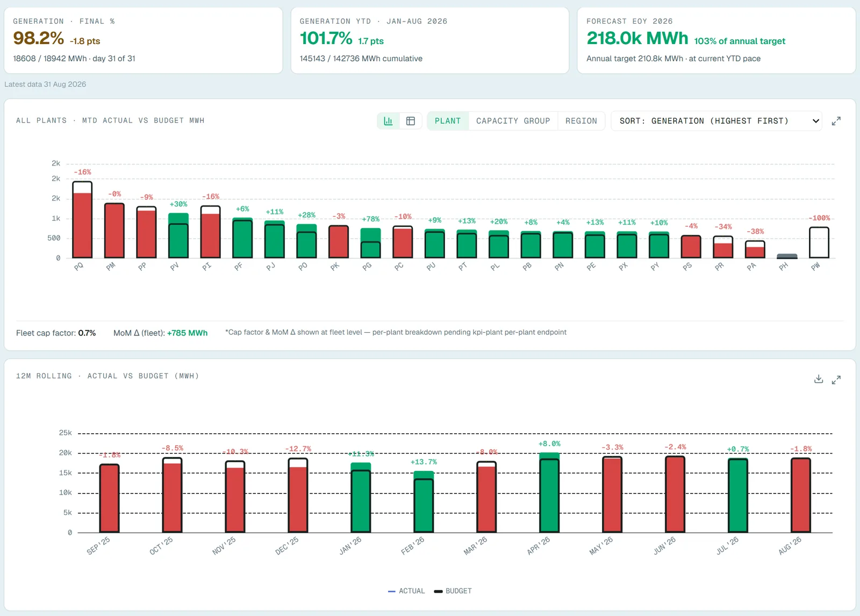Screen dimensions: 860x616
Task: Expand the 12M Rolling chart fullscreen
Action: (x=836, y=379)
